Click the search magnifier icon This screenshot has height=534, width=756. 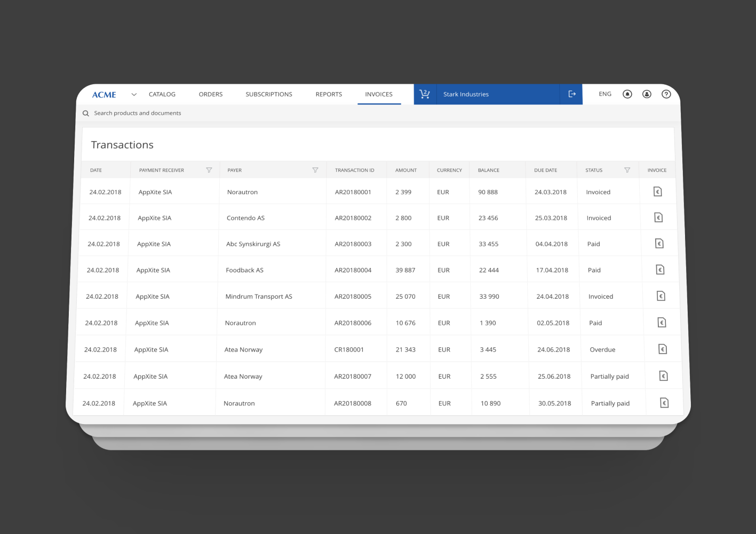85,113
